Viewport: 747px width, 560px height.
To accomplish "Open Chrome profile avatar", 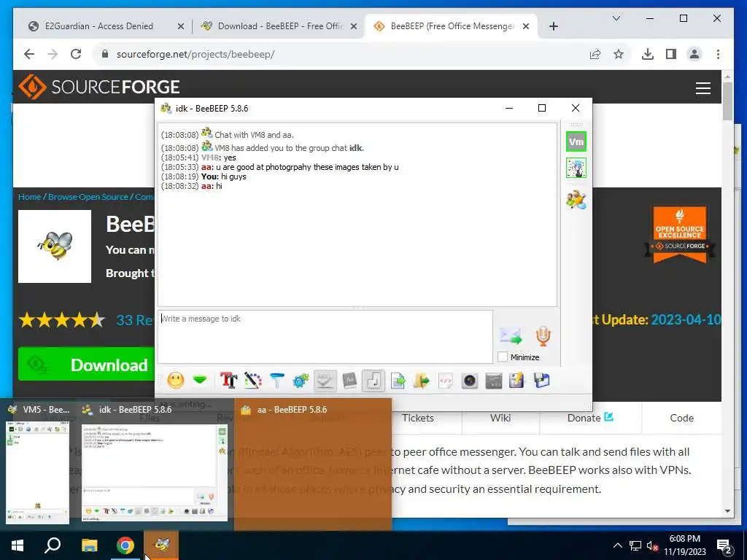I will (694, 54).
